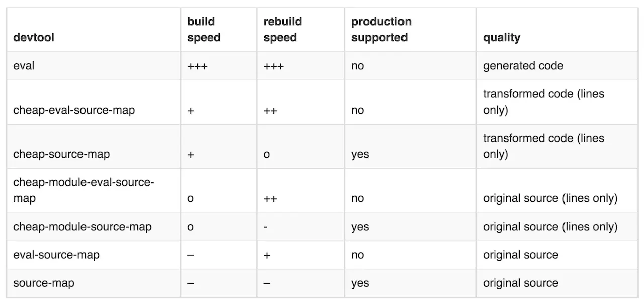Viewport: 644px width, 305px height.
Task: Click the 'cheap-module-source-map' cell
Action: pyautogui.click(x=83, y=227)
